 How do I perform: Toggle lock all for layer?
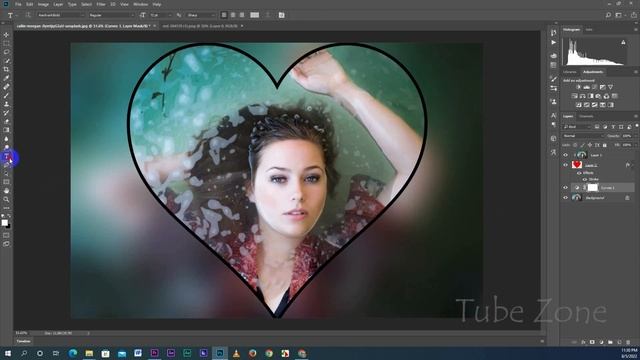tap(605, 145)
